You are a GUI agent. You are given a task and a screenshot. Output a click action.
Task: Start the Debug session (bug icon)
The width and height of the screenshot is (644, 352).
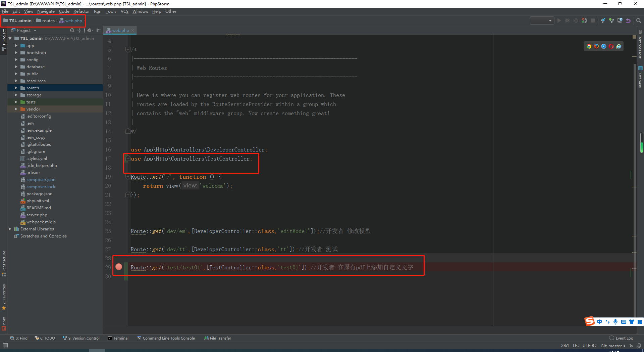pyautogui.click(x=567, y=20)
